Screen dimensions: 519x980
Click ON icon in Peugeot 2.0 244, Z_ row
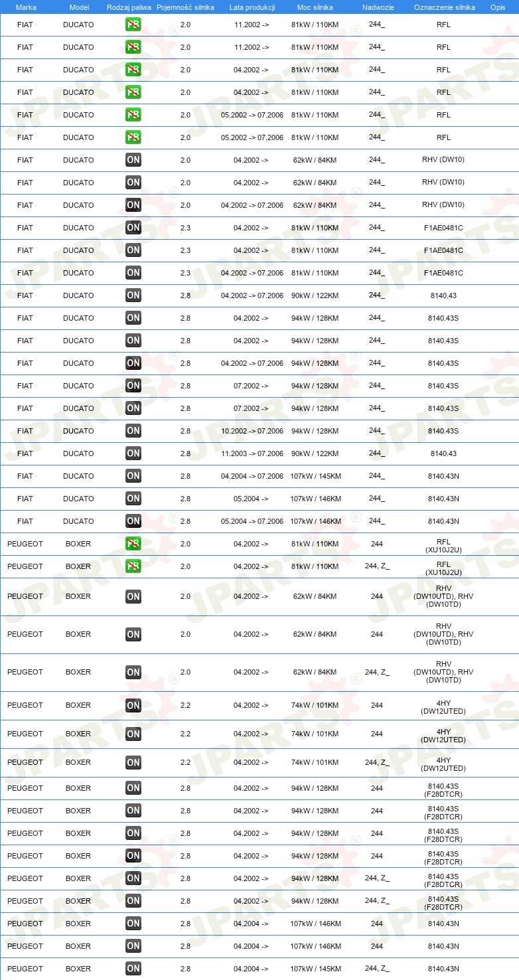point(133,673)
